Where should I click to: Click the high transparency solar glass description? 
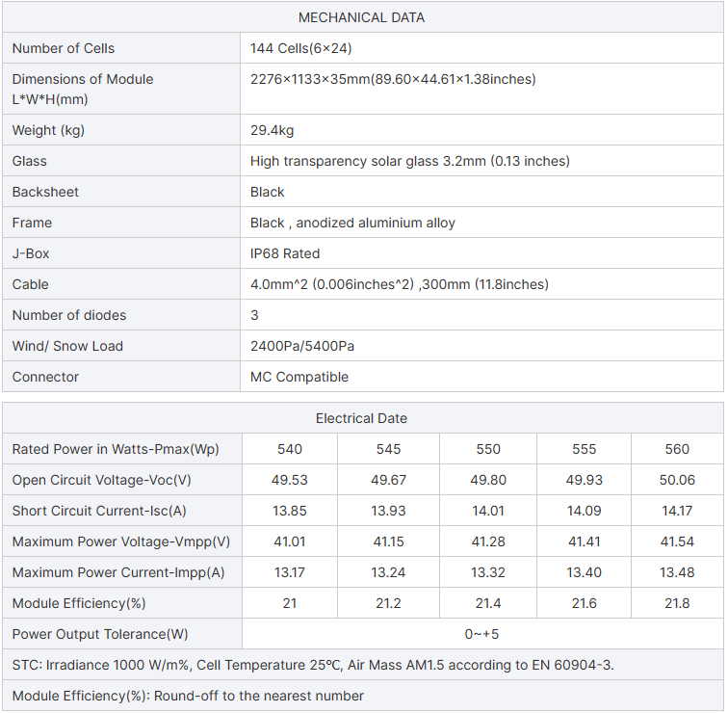tap(409, 161)
